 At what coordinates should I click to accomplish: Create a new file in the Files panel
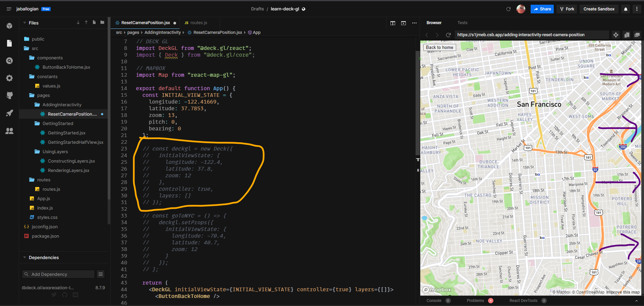94,22
